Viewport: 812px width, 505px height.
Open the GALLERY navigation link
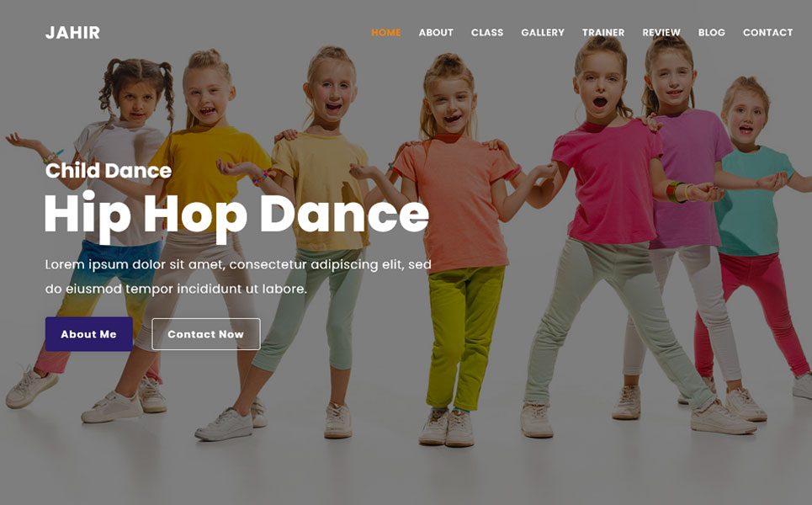543,33
